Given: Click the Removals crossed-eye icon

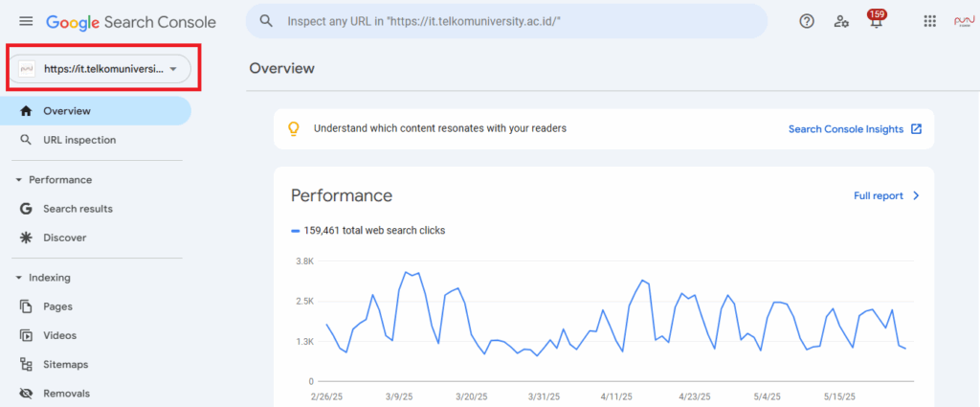Looking at the screenshot, I should pos(26,394).
